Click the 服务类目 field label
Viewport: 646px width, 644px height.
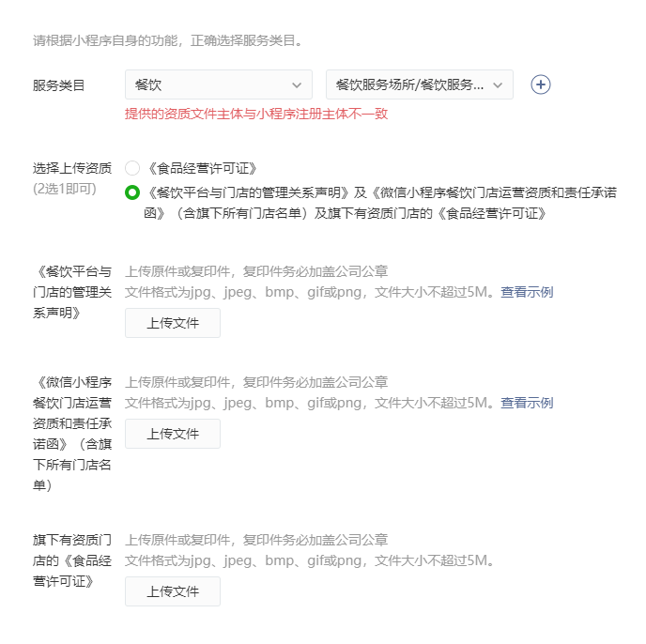58,85
